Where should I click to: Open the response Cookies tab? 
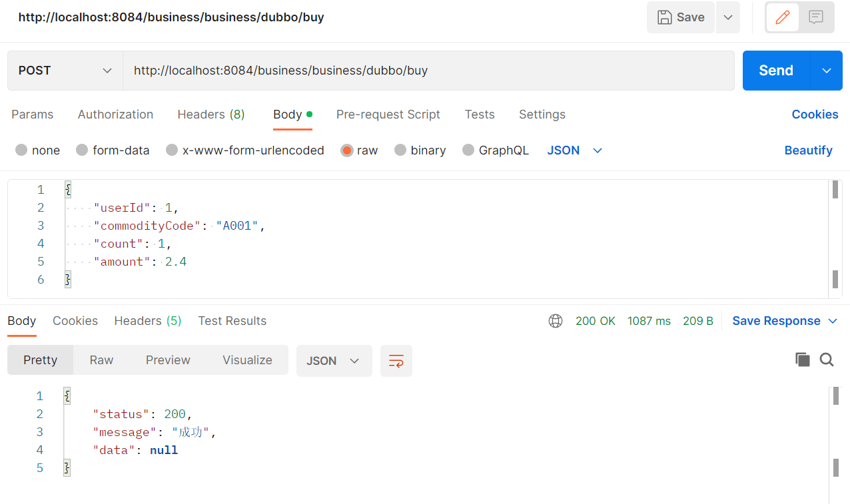click(x=75, y=321)
